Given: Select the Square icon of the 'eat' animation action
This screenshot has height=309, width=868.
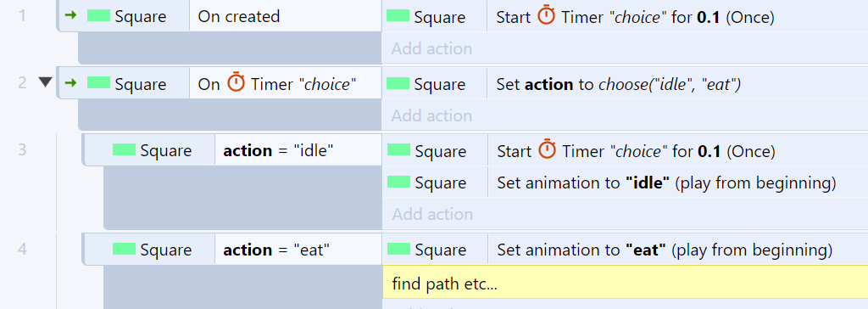Looking at the screenshot, I should (398, 249).
